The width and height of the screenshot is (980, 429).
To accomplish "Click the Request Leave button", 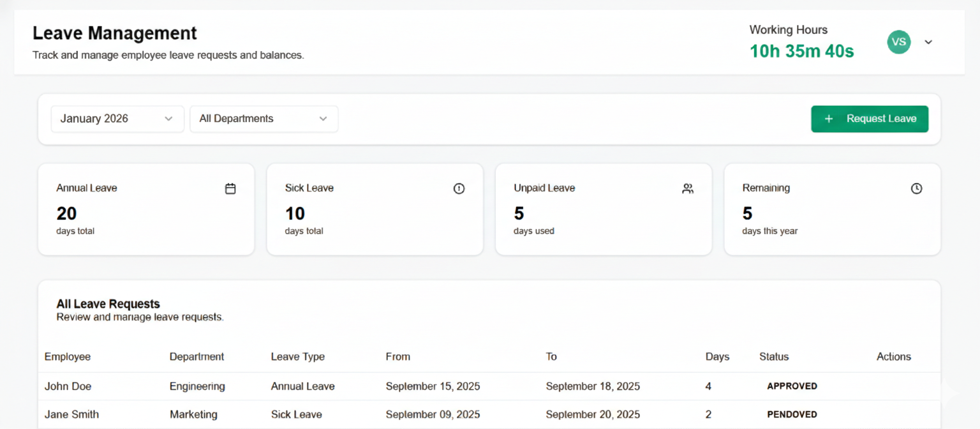I will [x=869, y=119].
